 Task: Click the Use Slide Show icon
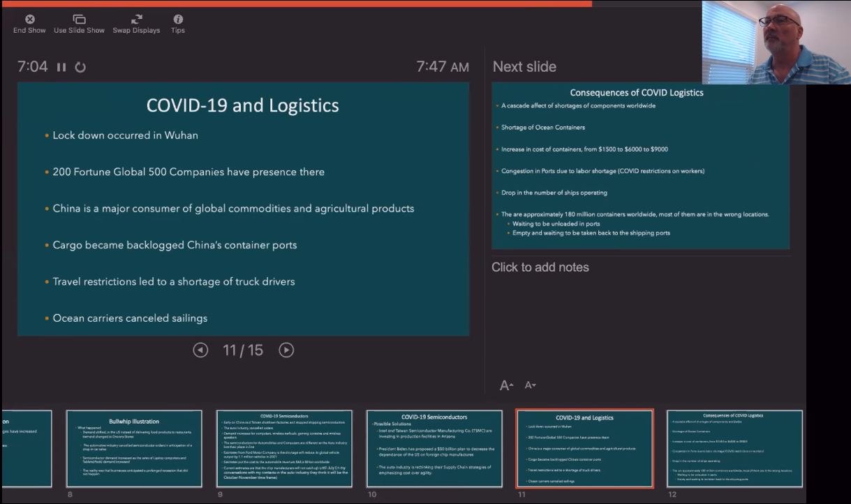[80, 20]
